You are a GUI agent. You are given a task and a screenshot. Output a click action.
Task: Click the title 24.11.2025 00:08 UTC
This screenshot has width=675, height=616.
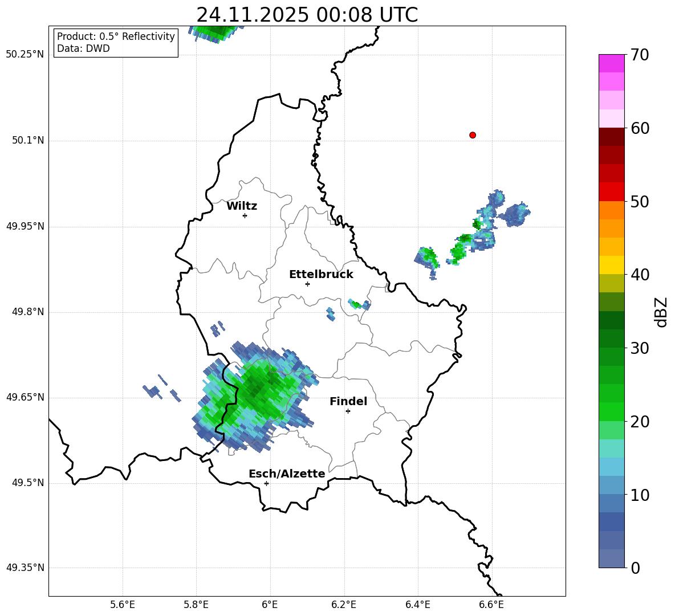click(307, 15)
